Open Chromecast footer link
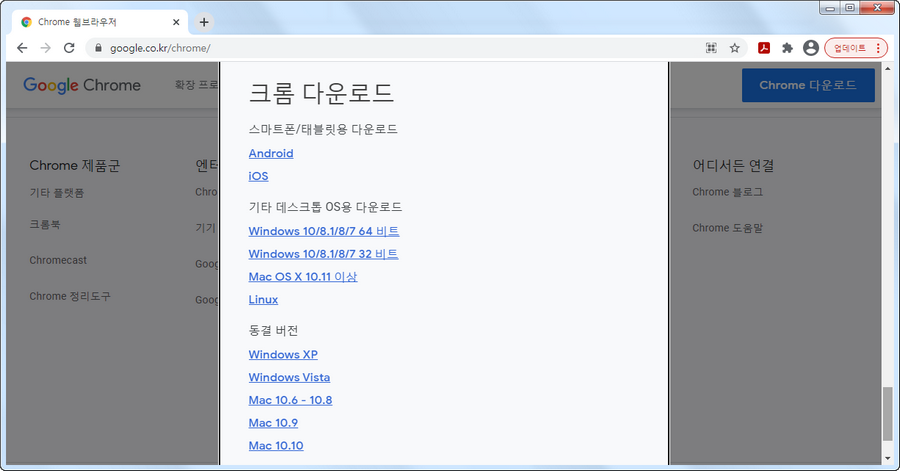Screen dimensions: 900x471 coord(58,260)
